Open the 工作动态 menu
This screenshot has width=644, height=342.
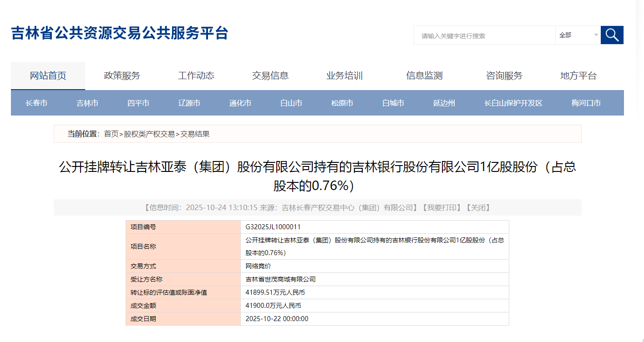click(x=196, y=76)
